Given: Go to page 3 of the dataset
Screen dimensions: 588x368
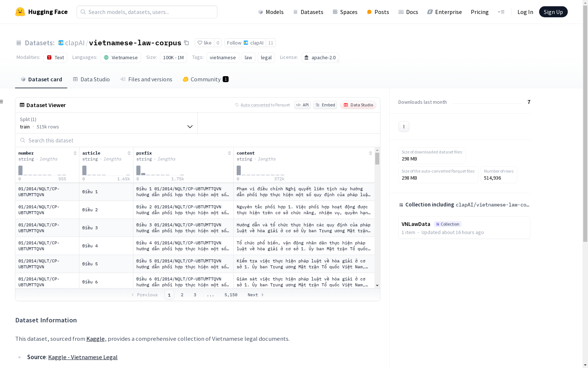Looking at the screenshot, I should pyautogui.click(x=195, y=295).
